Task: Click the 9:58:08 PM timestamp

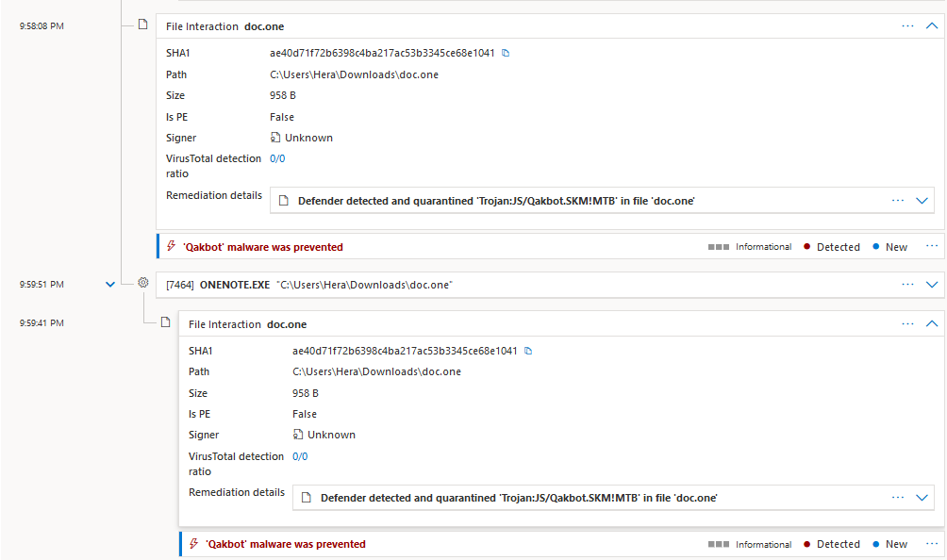Action: (x=42, y=26)
